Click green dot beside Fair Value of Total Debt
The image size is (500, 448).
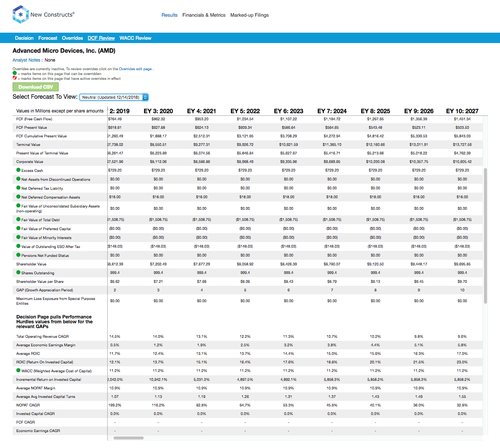pyautogui.click(x=18, y=219)
